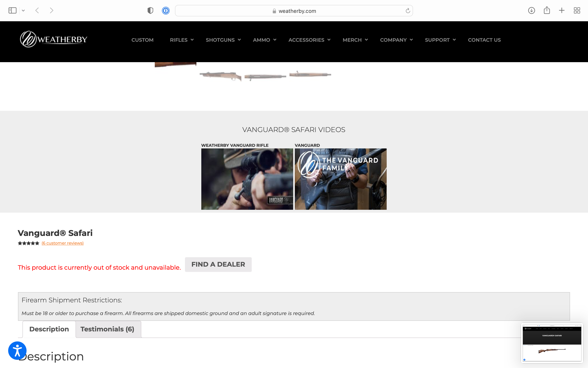The height and width of the screenshot is (368, 588).
Task: Expand the Merch dropdown chevron
Action: pos(366,40)
